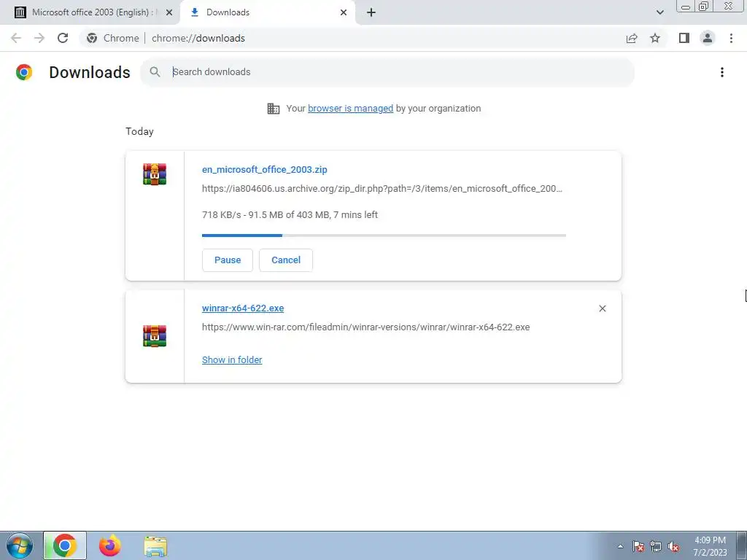
Task: Click the win-rar.com source URL text
Action: (366, 327)
